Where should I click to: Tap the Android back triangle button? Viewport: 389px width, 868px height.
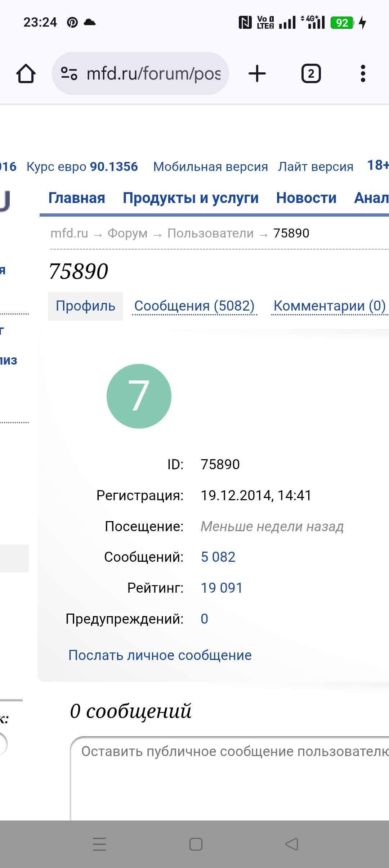[x=292, y=844]
